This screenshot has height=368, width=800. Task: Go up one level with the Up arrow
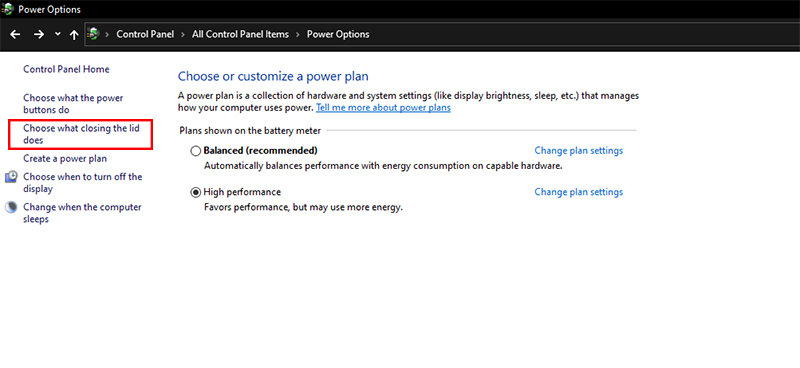[x=74, y=34]
